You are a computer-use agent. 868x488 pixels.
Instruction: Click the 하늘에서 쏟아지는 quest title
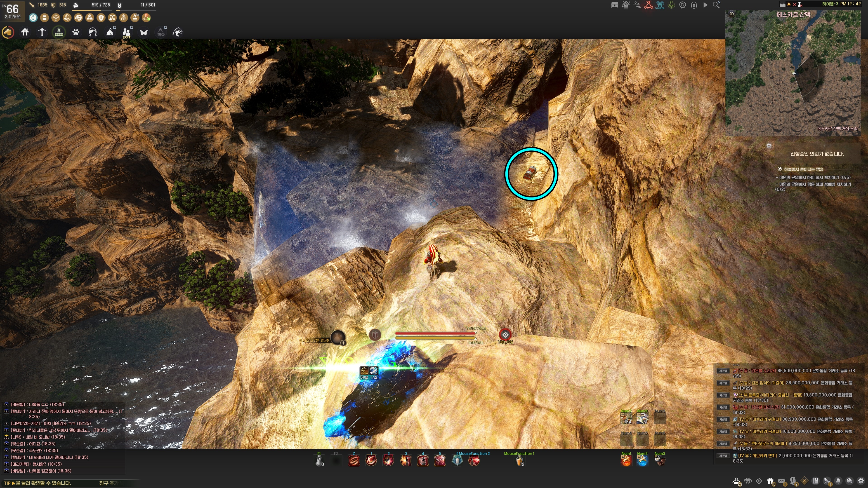803,169
